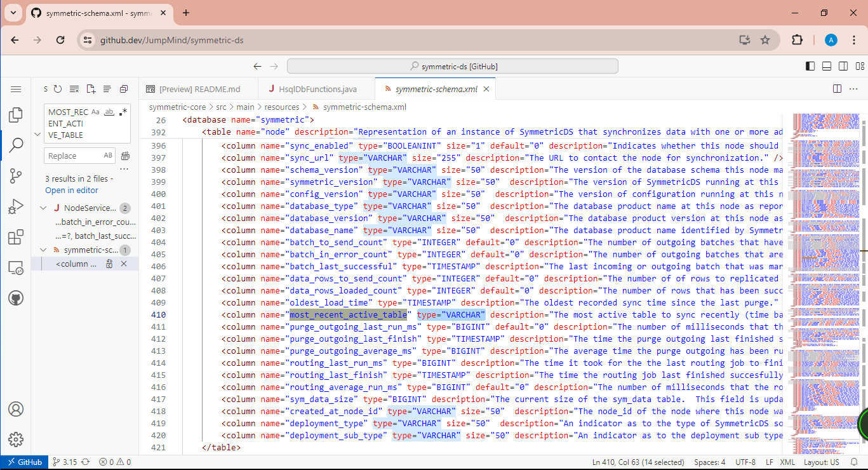The image size is (868, 470).
Task: Clear the search results list
Action: (74, 90)
